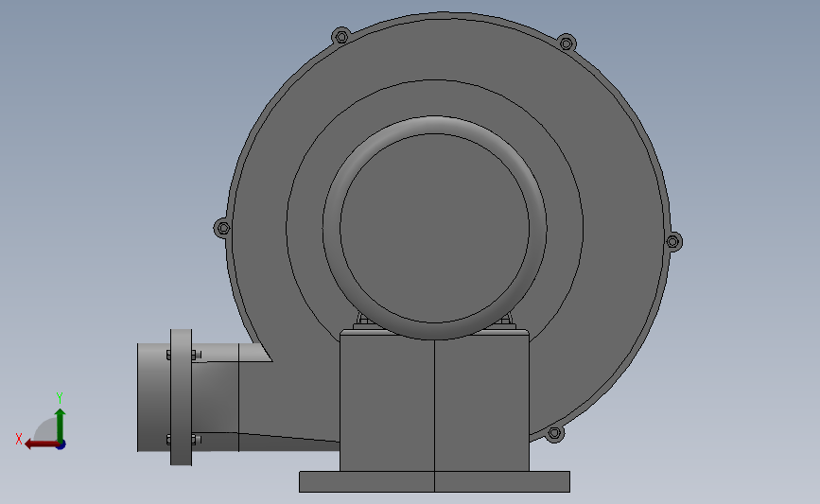Select the circular inlet center face
820x504 pixels.
434,229
